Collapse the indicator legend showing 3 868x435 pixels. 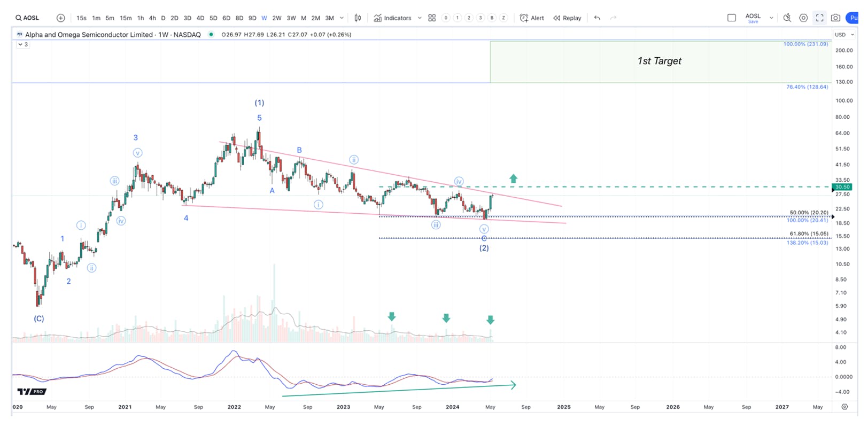[x=23, y=44]
